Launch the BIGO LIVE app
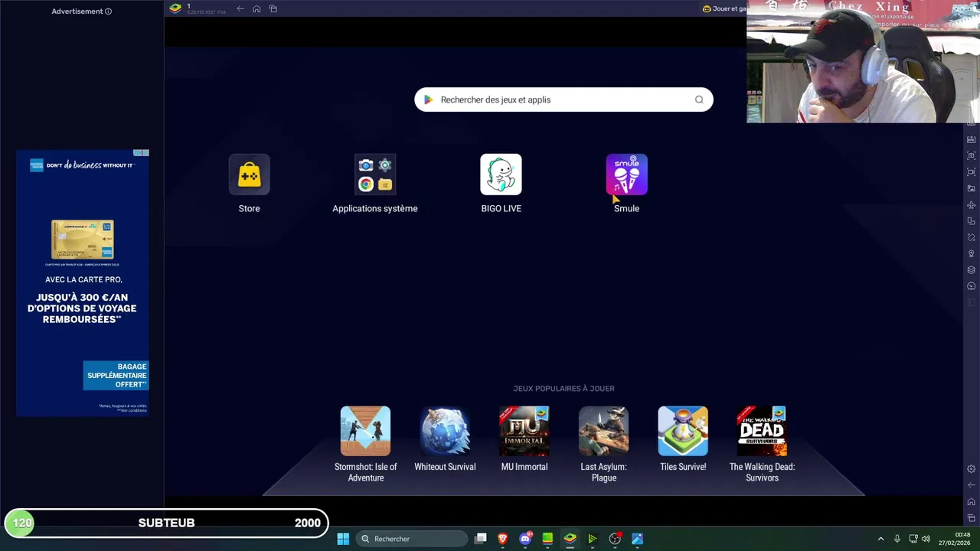Image resolution: width=980 pixels, height=551 pixels. [x=501, y=175]
